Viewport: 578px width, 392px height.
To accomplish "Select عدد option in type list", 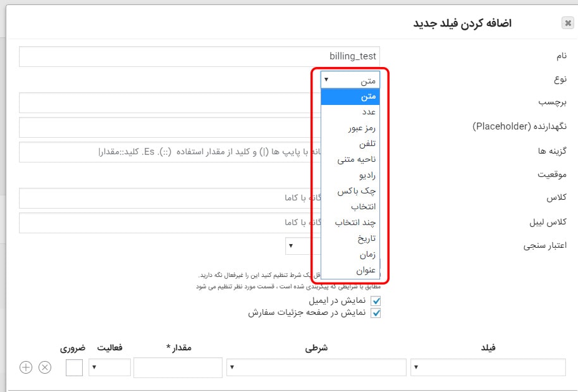I will pyautogui.click(x=350, y=112).
